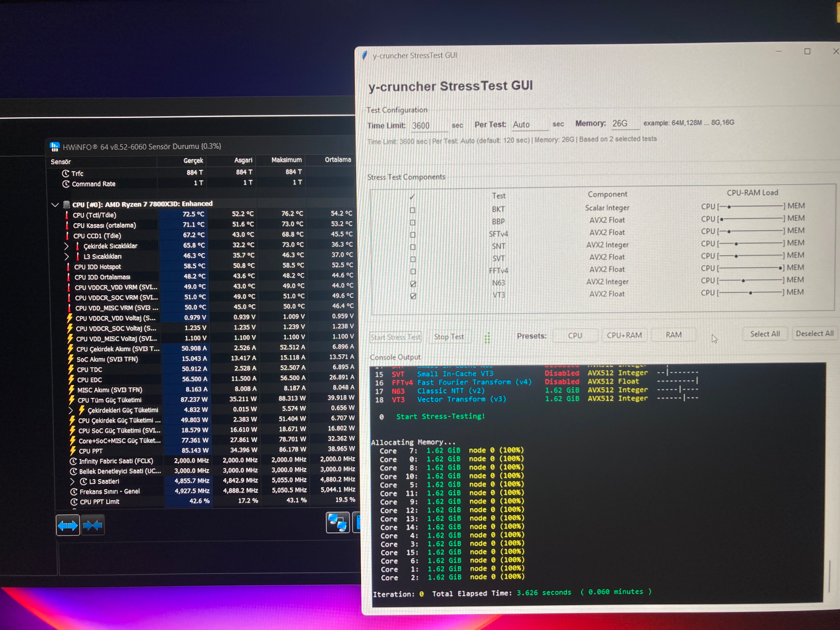Click the thermometer icon of CPU CCD1 (Tdie)
840x630 pixels.
pyautogui.click(x=68, y=236)
